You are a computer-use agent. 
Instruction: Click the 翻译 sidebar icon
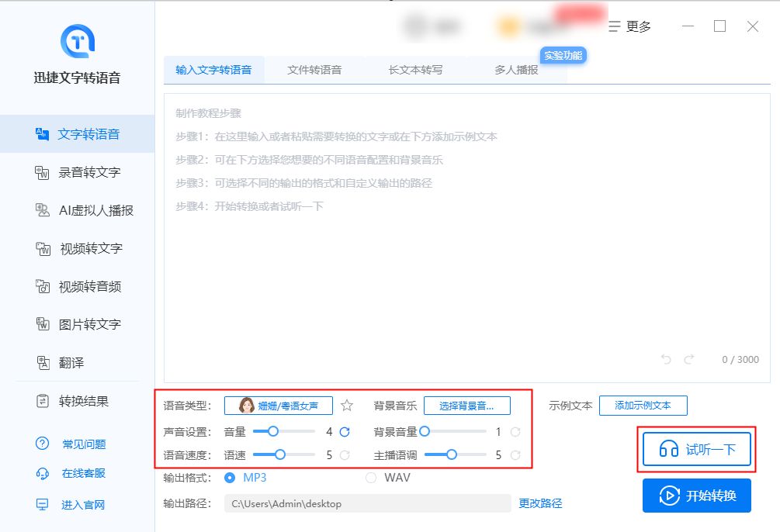[43, 362]
